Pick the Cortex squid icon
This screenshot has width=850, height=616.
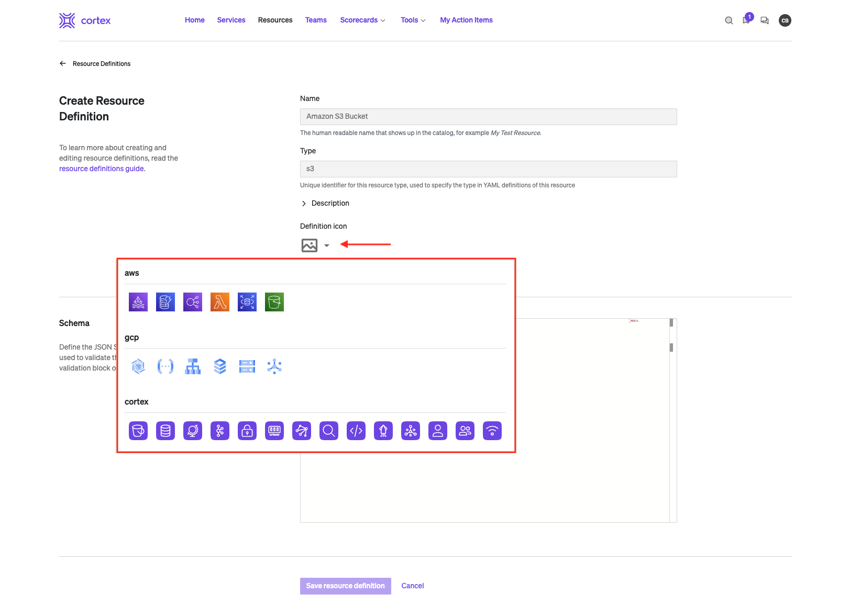click(x=383, y=431)
